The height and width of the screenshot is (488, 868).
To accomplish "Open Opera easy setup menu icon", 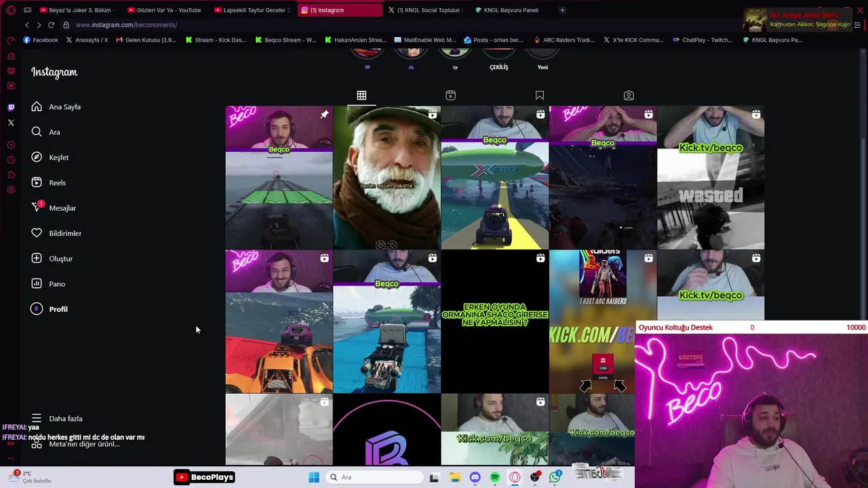I will pos(857,25).
